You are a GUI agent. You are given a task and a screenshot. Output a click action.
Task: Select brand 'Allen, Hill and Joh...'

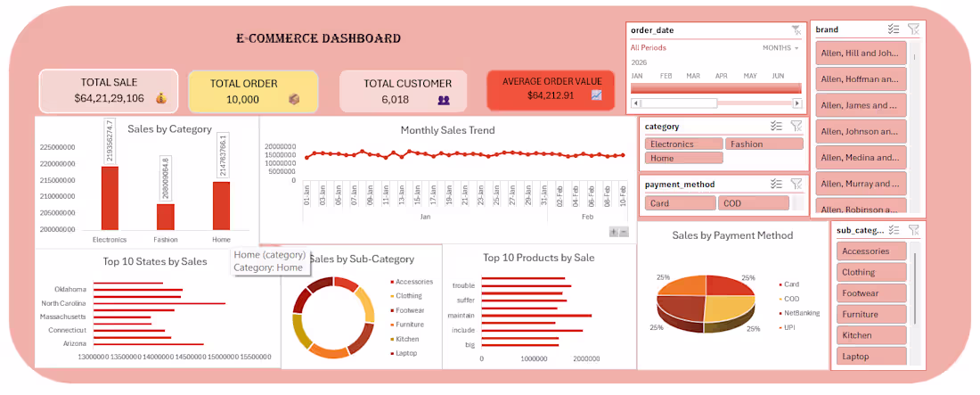(x=862, y=53)
